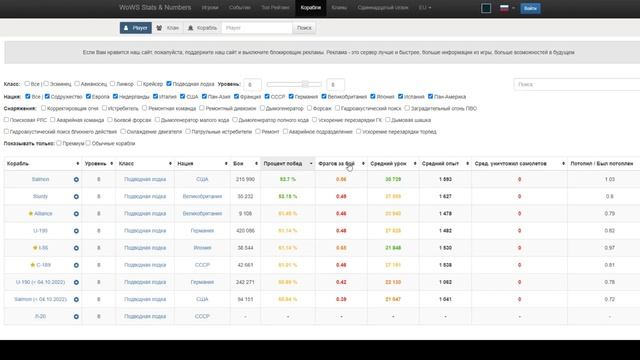Click the Поиск search button
The width and height of the screenshot is (640, 360).
tap(304, 28)
